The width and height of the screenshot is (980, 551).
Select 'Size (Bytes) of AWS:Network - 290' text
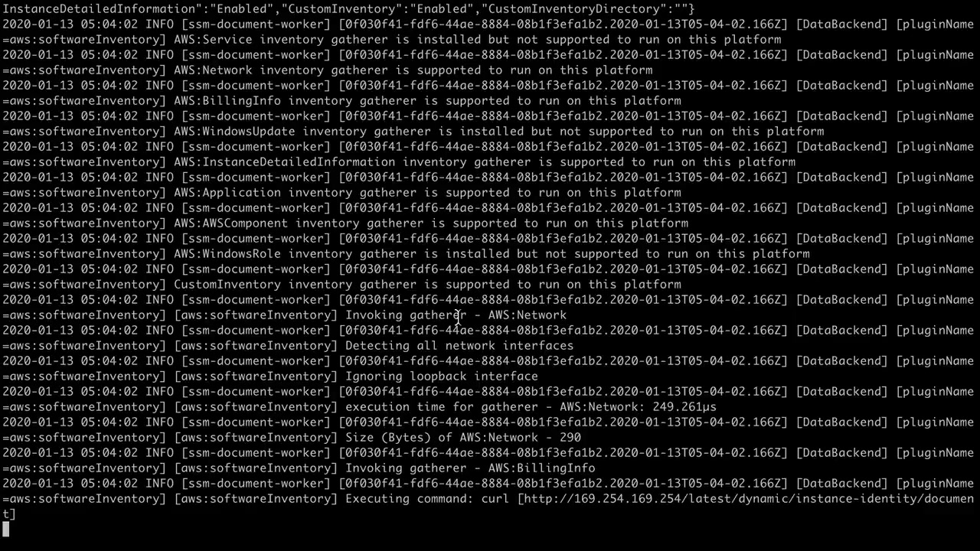click(x=463, y=437)
